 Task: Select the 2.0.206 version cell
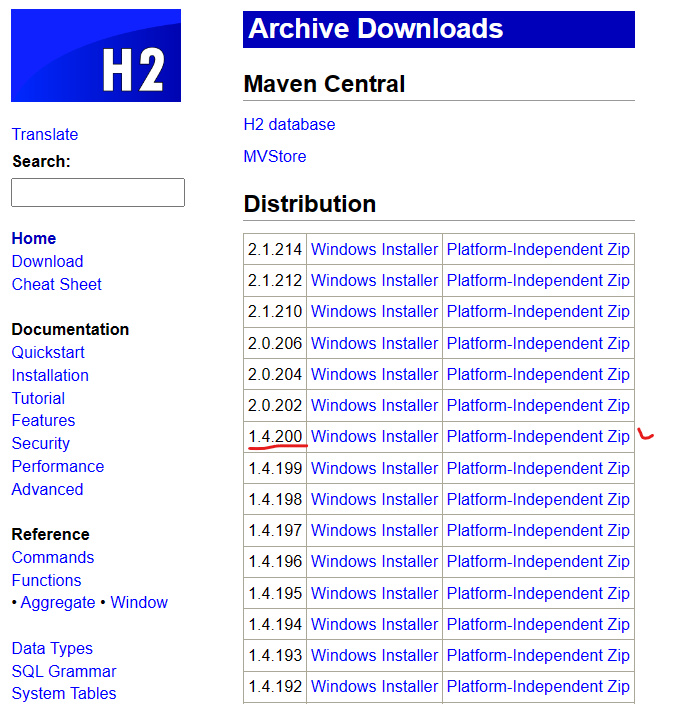pyautogui.click(x=275, y=343)
